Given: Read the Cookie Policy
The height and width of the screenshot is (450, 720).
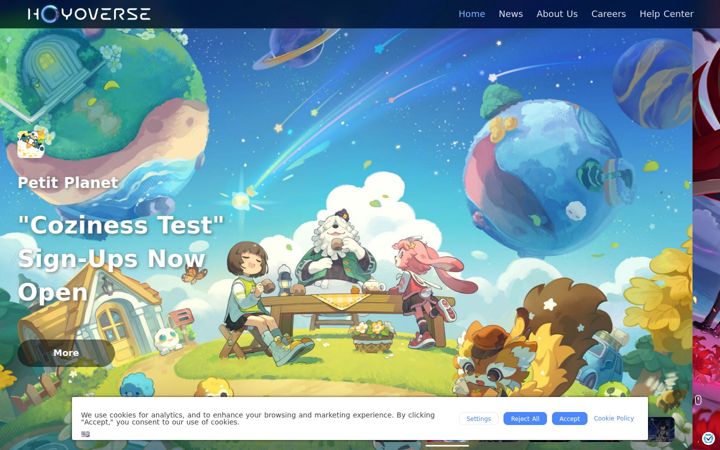Looking at the screenshot, I should [x=613, y=418].
